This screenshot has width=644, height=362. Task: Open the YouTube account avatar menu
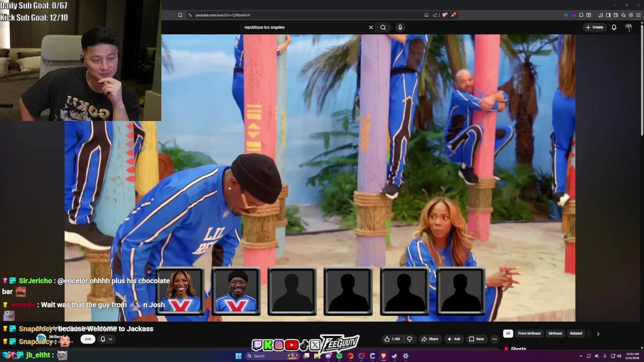pos(628,27)
